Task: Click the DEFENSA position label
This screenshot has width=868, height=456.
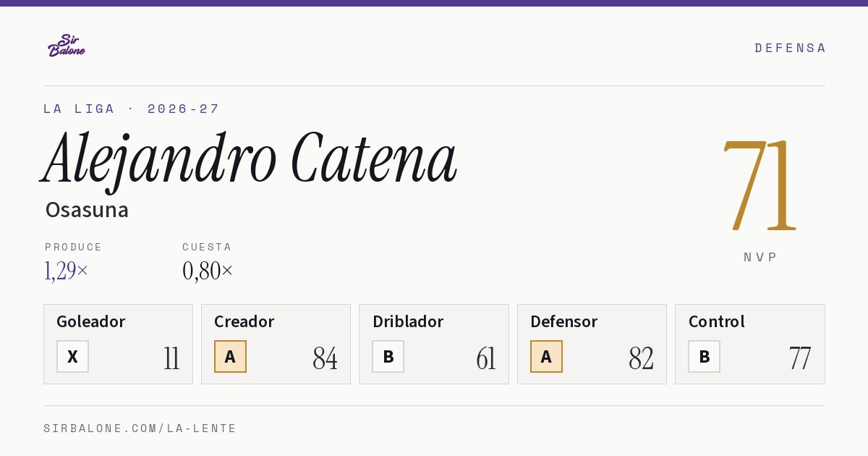Action: 790,48
